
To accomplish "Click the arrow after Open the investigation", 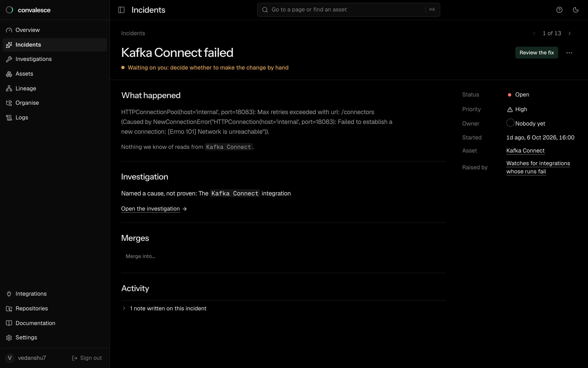I will tap(185, 209).
